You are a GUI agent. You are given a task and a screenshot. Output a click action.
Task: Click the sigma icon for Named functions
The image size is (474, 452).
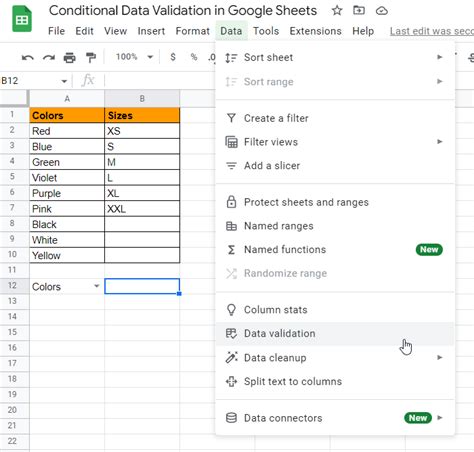tap(231, 250)
